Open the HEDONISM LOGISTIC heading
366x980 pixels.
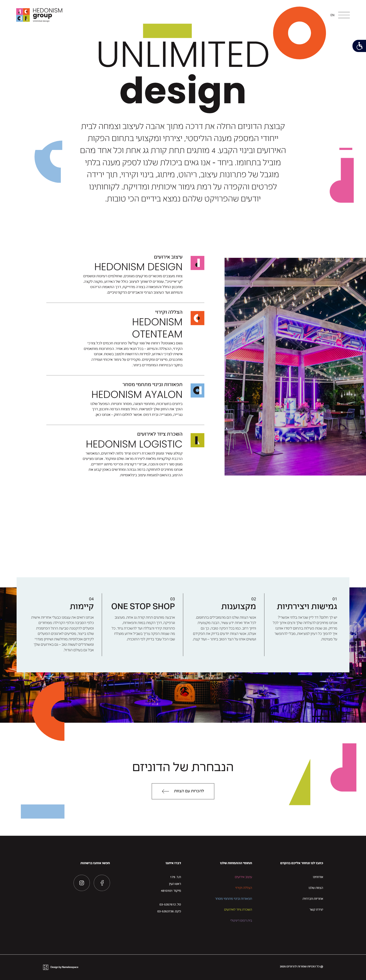point(134,444)
